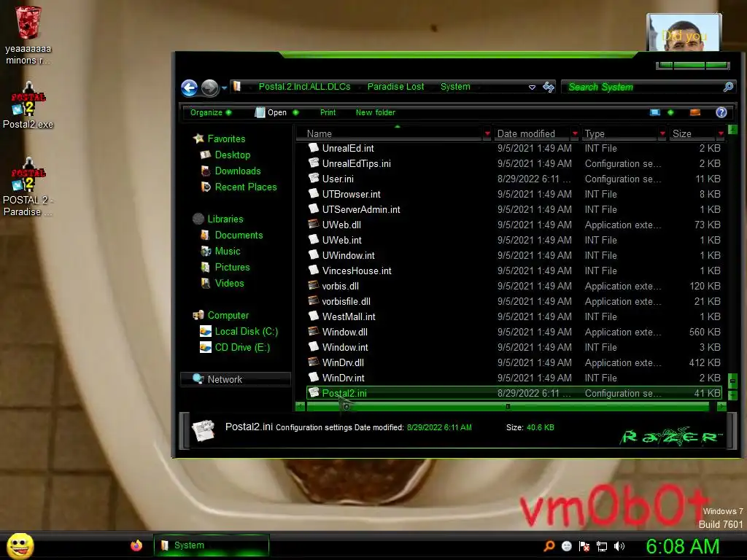Click the network tray icon
This screenshot has width=747, height=560.
[x=602, y=546]
